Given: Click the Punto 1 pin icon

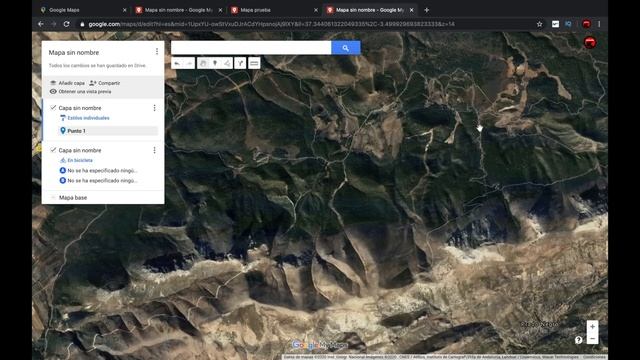Looking at the screenshot, I should tap(63, 131).
